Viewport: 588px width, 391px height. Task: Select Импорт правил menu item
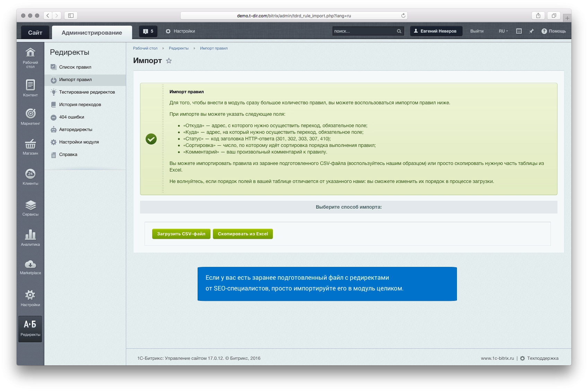(85, 80)
